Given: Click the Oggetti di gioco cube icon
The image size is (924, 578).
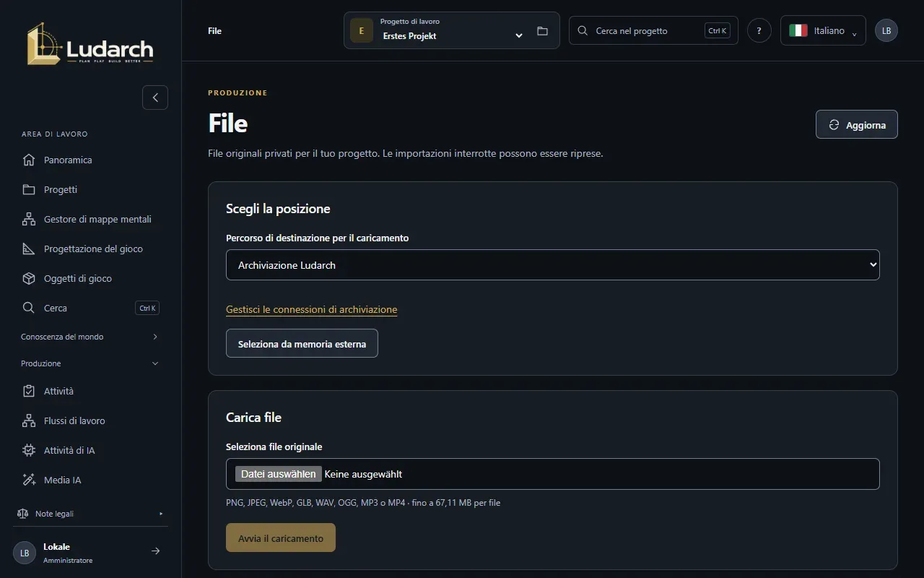Looking at the screenshot, I should 29,278.
